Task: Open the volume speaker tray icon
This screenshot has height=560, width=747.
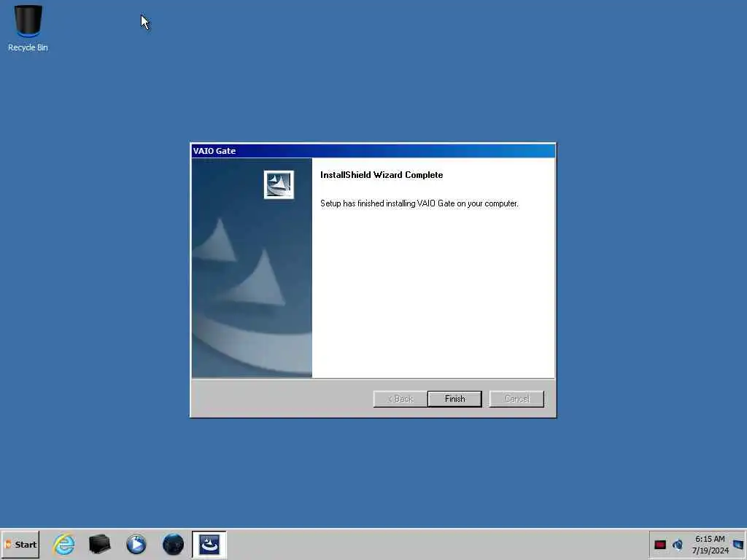Action: pos(678,544)
